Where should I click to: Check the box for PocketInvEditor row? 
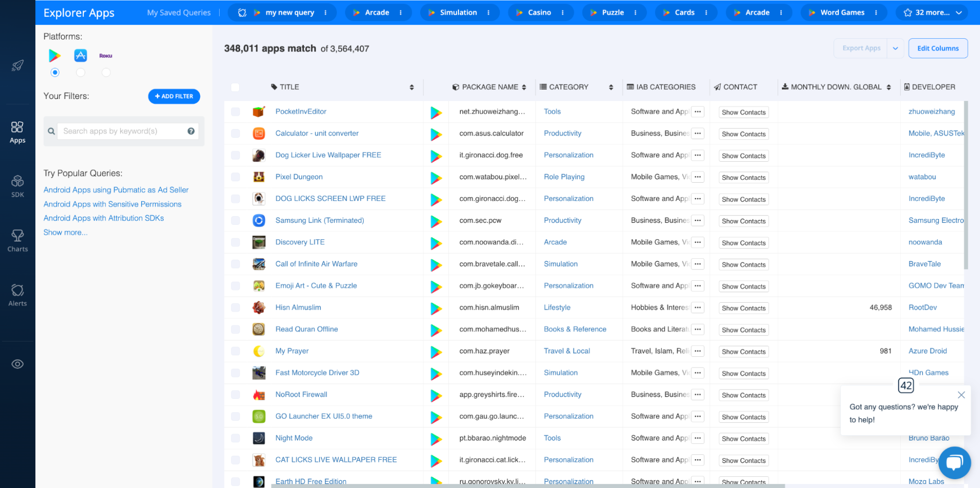(235, 112)
